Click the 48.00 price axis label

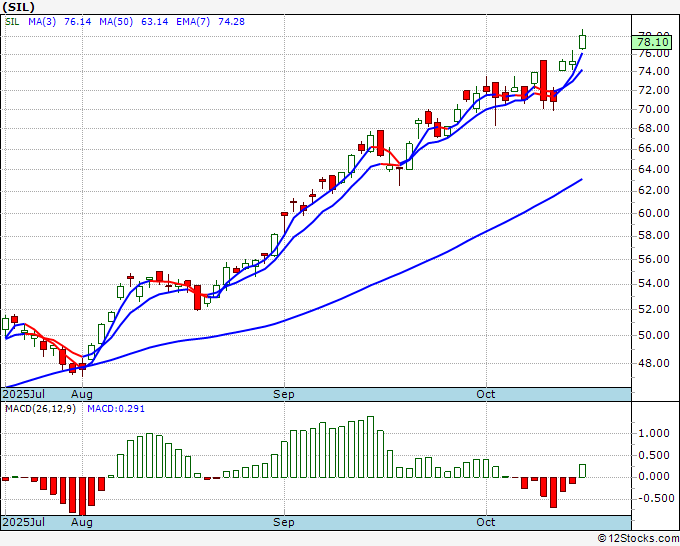tap(654, 363)
